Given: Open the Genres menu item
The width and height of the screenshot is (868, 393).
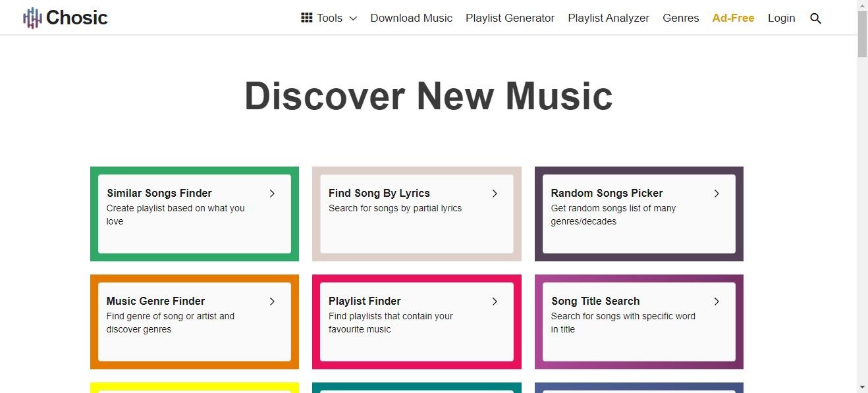Looking at the screenshot, I should click(681, 18).
